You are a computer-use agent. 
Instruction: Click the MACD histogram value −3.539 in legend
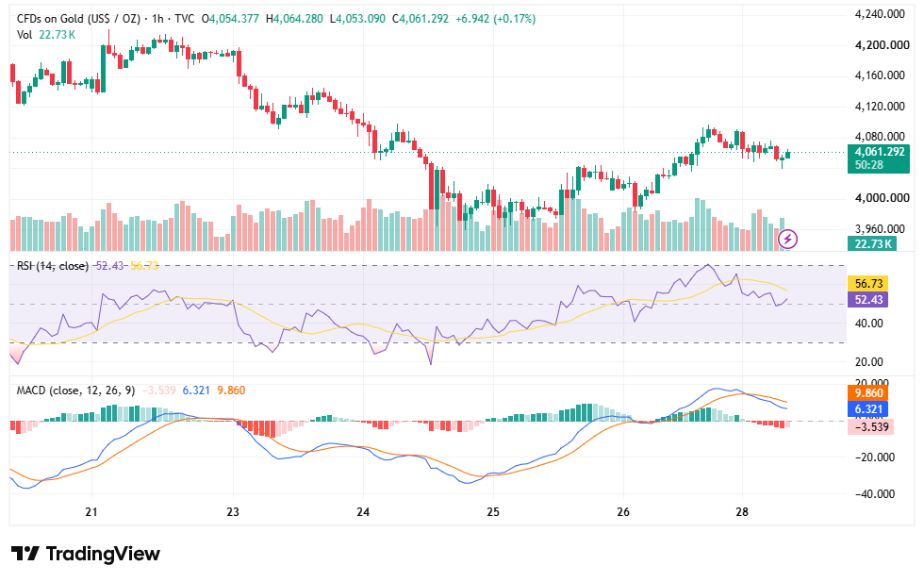click(158, 391)
